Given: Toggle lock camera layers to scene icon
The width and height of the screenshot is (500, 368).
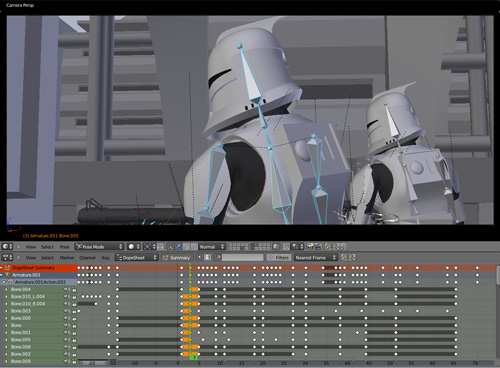Looking at the screenshot, I should coord(276,247).
